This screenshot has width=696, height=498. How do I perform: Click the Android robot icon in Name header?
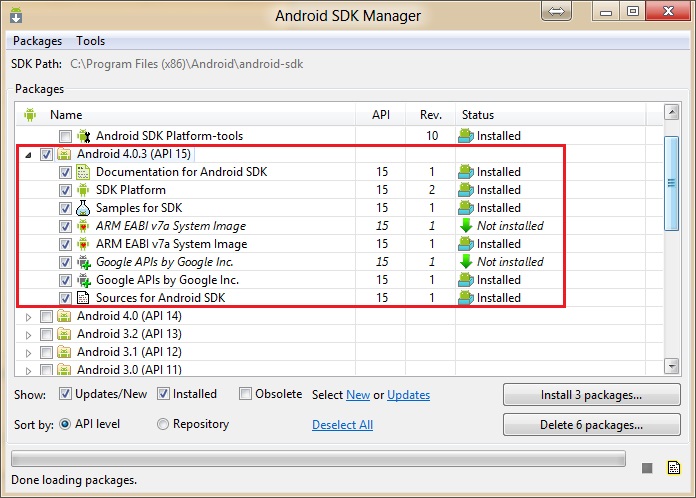(30, 115)
